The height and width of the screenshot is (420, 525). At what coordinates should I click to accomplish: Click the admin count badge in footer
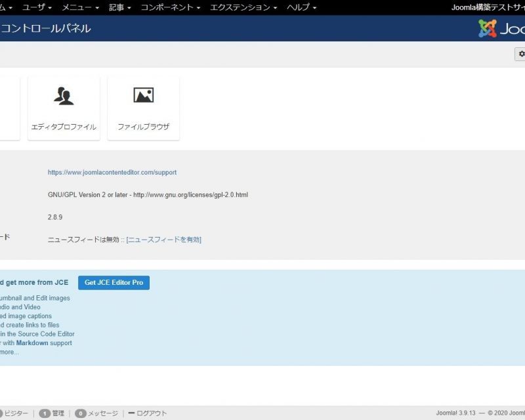tap(45, 413)
